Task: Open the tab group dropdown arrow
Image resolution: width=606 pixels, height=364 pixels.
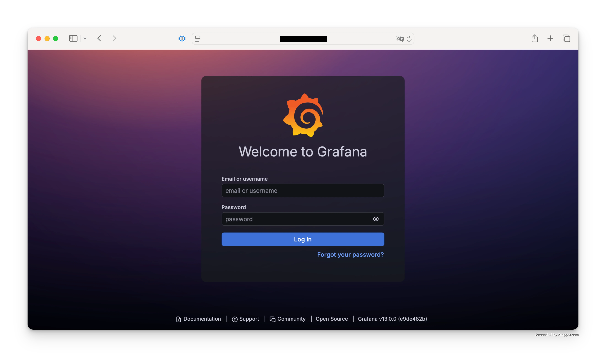Action: point(85,39)
